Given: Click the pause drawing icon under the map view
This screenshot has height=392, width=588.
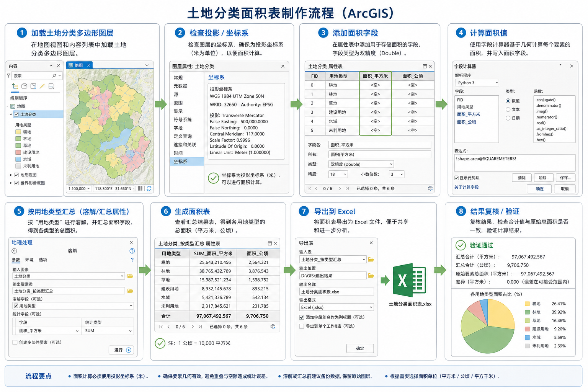Looking at the screenshot, I should (x=140, y=188).
